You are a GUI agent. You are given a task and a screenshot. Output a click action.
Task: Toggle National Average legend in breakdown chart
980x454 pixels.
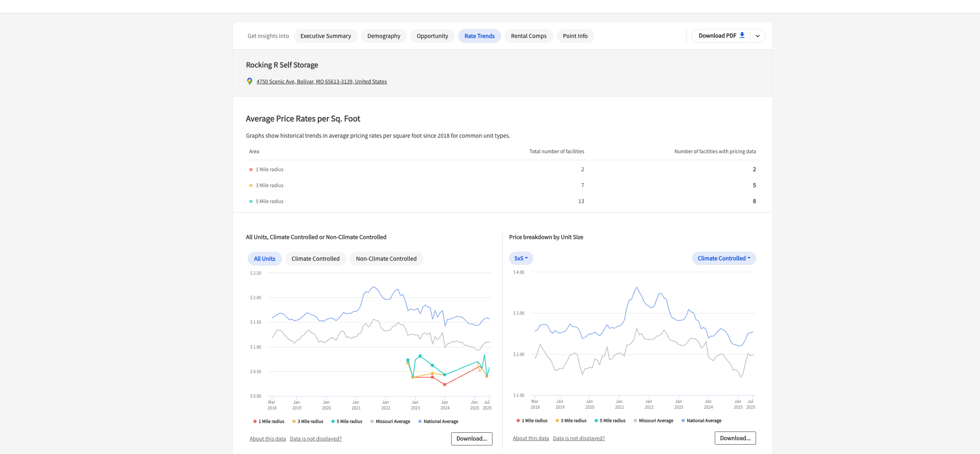tap(701, 420)
